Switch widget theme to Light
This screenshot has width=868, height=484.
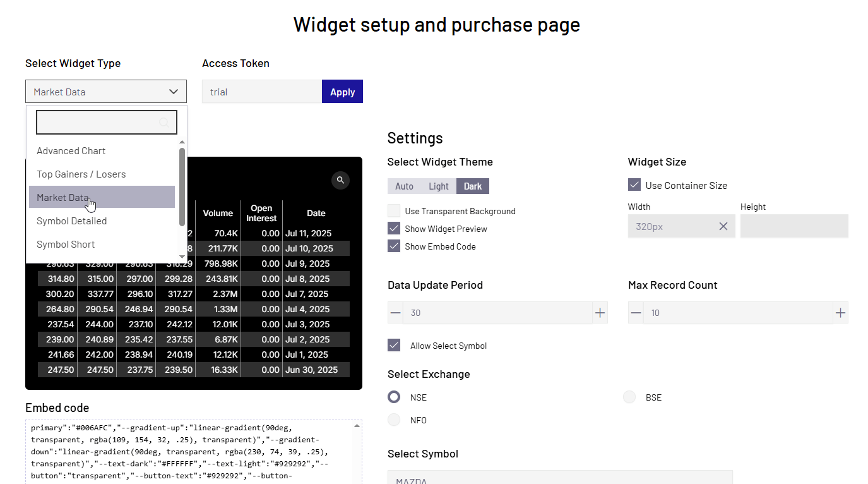[439, 186]
